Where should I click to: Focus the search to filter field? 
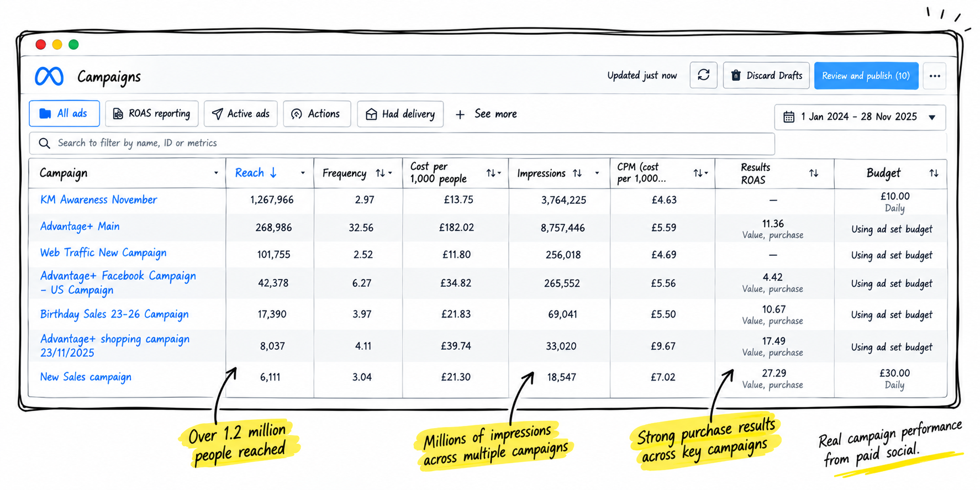(x=402, y=144)
